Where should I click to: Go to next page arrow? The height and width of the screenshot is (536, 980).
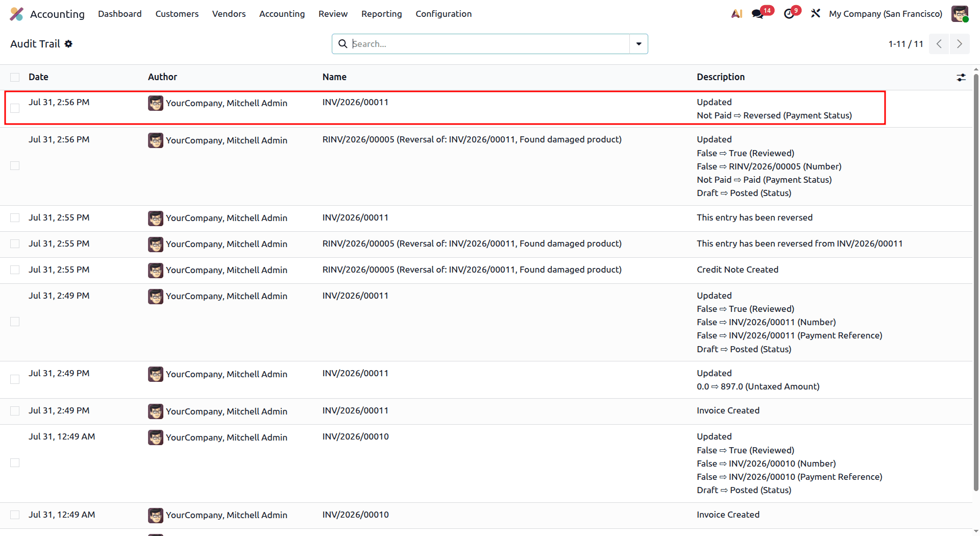(x=960, y=44)
